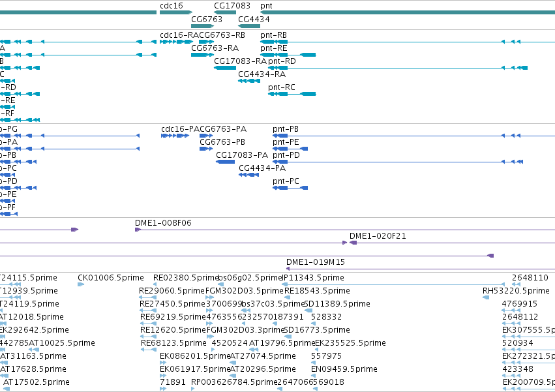Select the EN09459.5prime EST label
555x392 pixels.
click(x=344, y=369)
